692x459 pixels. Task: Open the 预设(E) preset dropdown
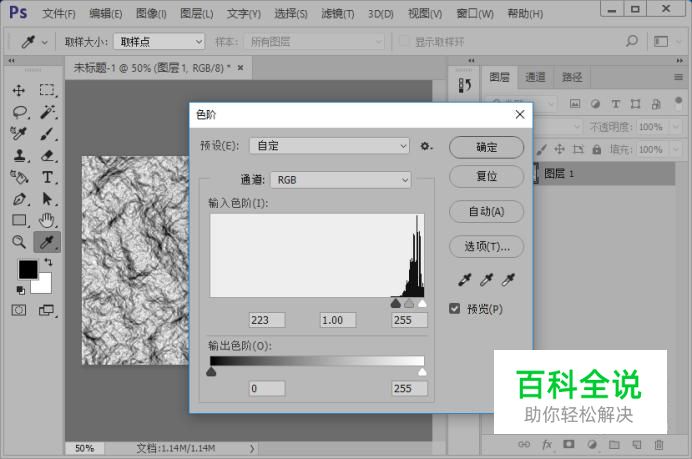point(329,146)
